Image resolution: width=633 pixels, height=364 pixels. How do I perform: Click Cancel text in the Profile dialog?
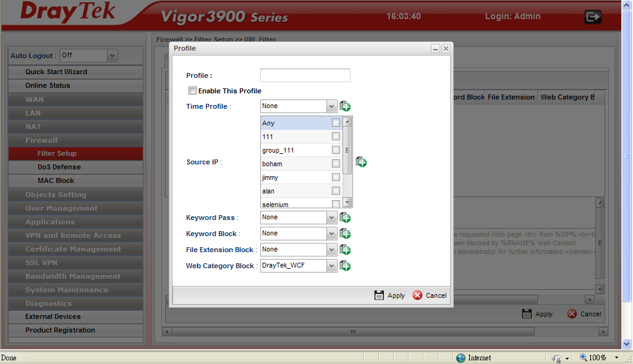[x=436, y=296]
